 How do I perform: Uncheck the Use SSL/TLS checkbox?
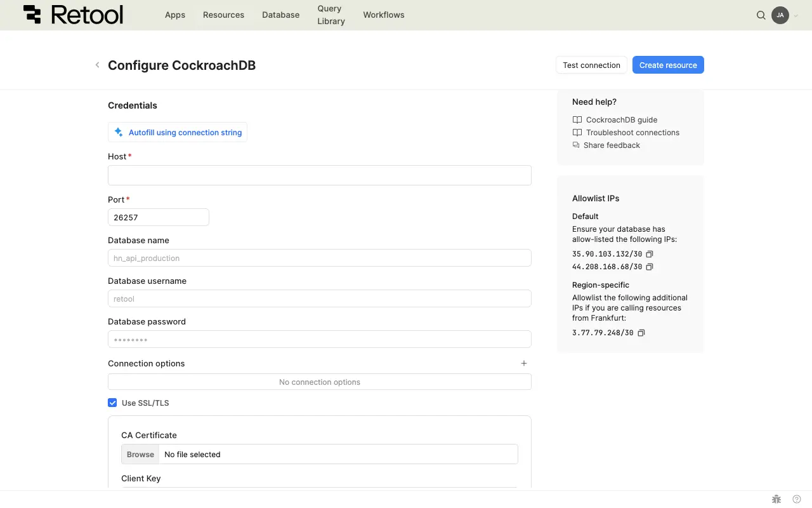coord(112,403)
